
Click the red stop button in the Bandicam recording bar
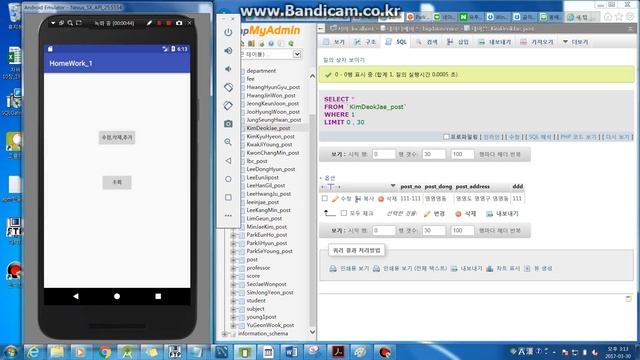click(x=168, y=23)
